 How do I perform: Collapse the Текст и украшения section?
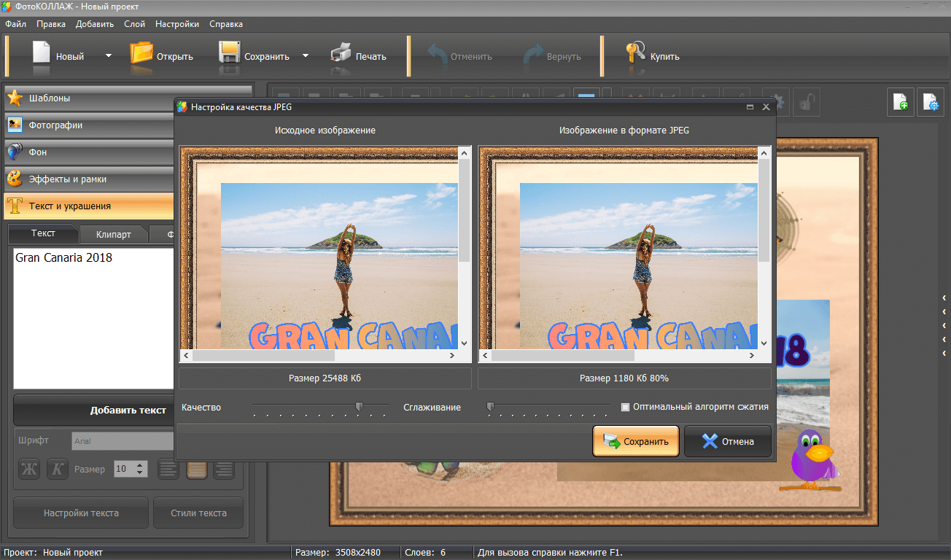tap(89, 206)
